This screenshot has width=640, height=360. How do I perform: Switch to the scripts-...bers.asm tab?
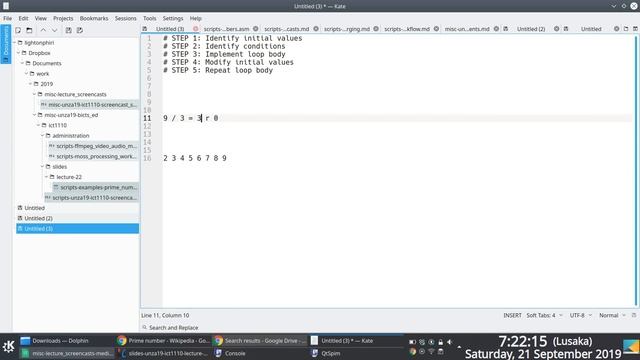pos(226,29)
